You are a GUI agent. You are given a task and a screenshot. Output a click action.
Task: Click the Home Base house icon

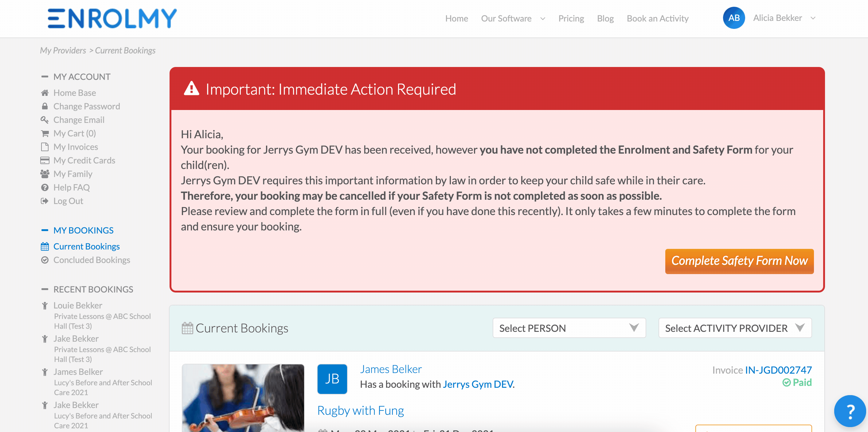tap(45, 93)
